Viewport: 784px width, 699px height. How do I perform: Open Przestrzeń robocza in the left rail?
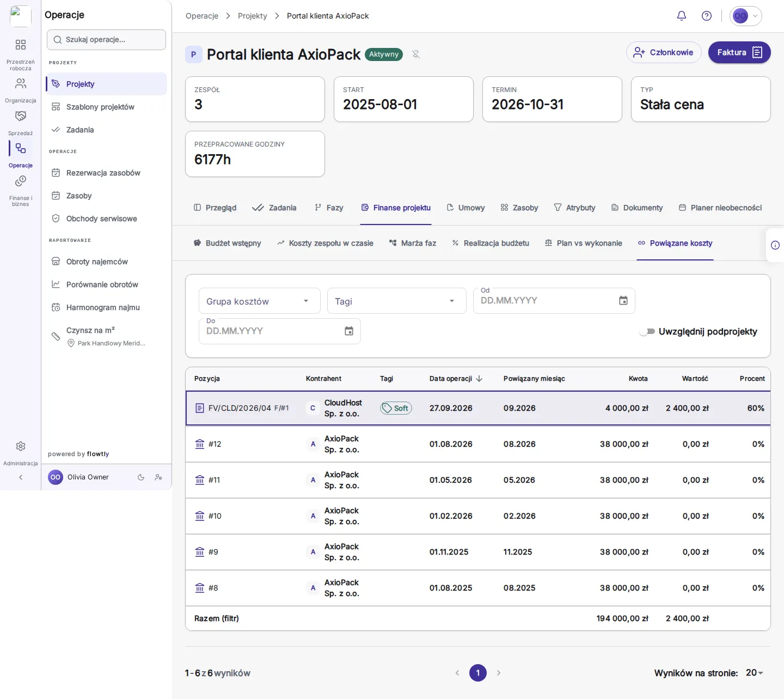(21, 54)
